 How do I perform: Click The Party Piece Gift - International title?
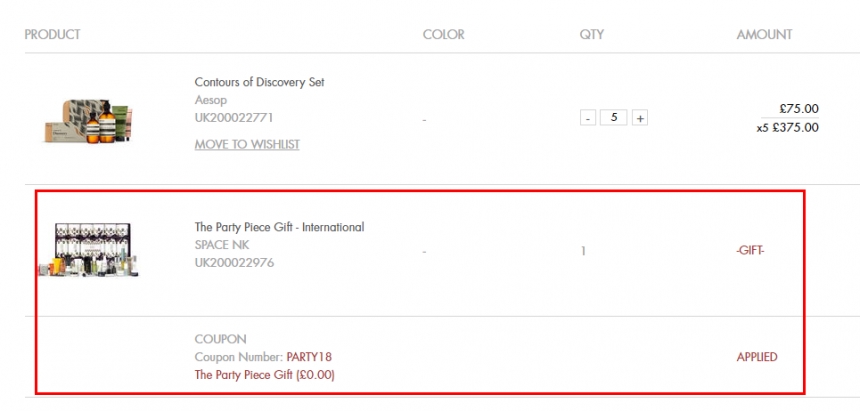point(279,227)
